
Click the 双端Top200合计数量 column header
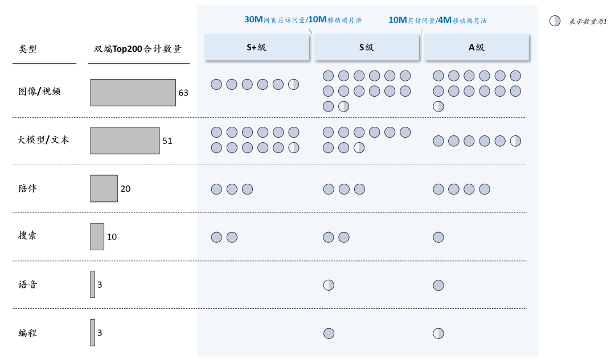click(138, 48)
